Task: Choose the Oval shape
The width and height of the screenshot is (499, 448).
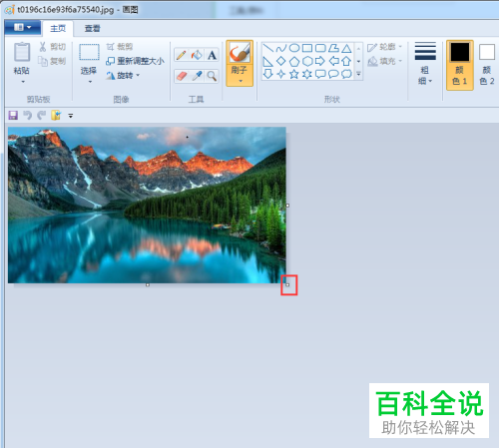Action: pyautogui.click(x=294, y=48)
